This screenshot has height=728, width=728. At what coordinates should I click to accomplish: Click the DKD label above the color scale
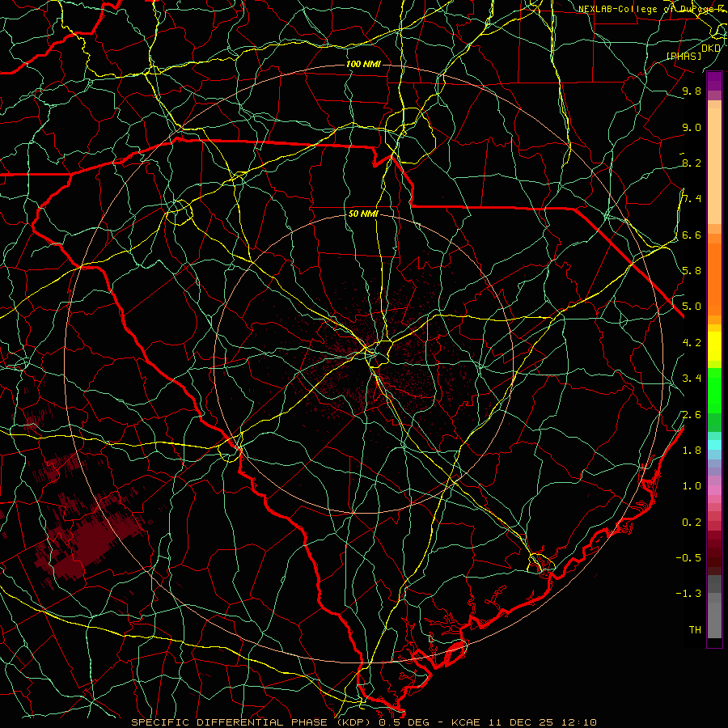pos(711,49)
